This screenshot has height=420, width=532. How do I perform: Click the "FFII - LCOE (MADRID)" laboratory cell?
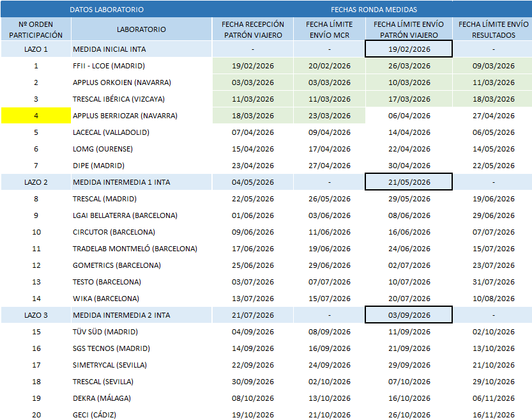pyautogui.click(x=109, y=66)
